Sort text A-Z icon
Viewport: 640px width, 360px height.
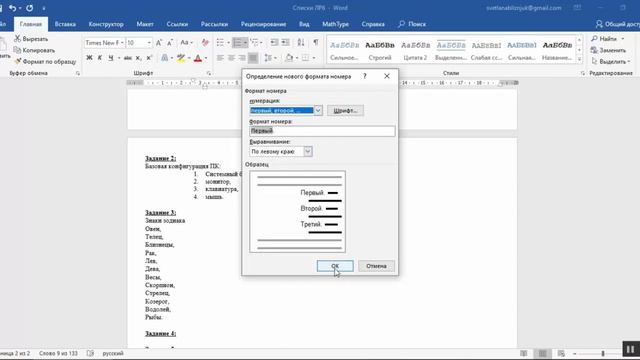(301, 42)
